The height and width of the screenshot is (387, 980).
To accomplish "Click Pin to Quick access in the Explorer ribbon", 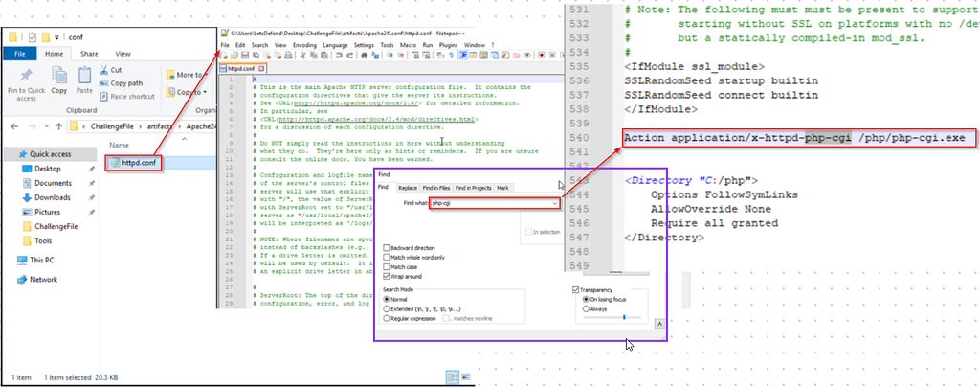I will coord(26,84).
